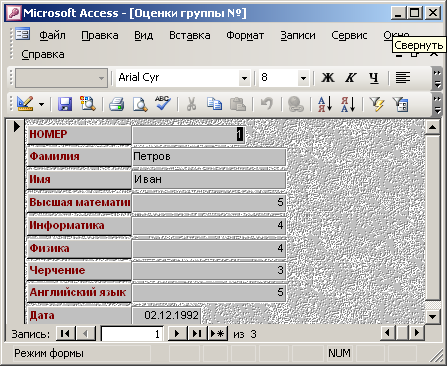This screenshot has height=366, width=447.
Task: Expand formatting toolbar overflow options
Action: pos(437,78)
